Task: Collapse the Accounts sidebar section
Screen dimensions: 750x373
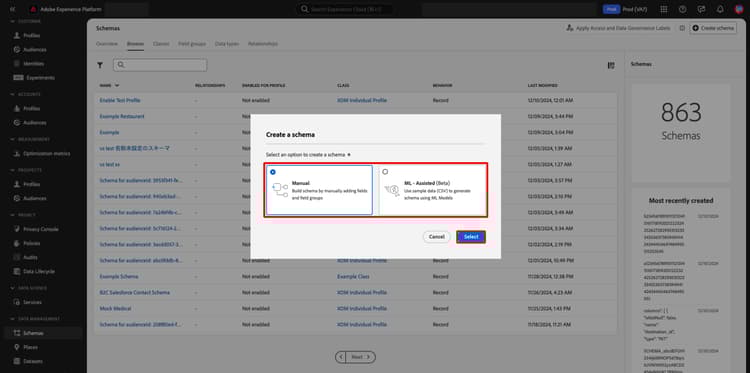Action: (x=12, y=94)
